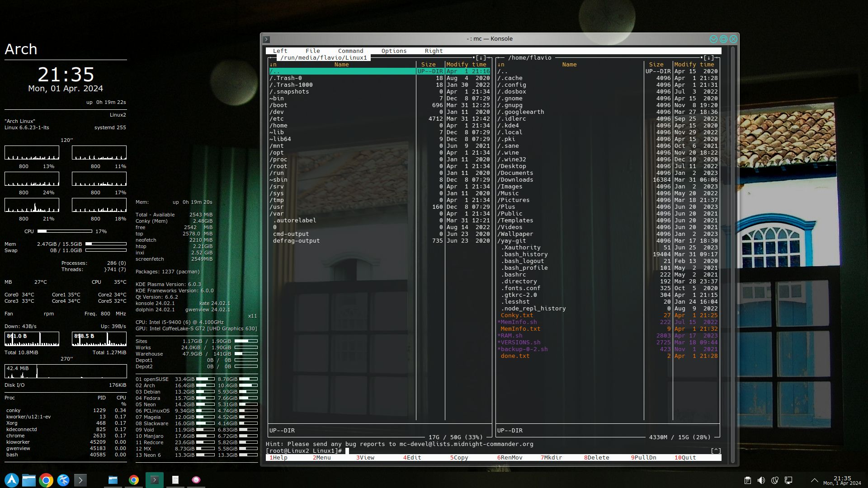This screenshot has width=868, height=488.
Task: Select .bash_history file in right panel
Action: tap(608, 254)
